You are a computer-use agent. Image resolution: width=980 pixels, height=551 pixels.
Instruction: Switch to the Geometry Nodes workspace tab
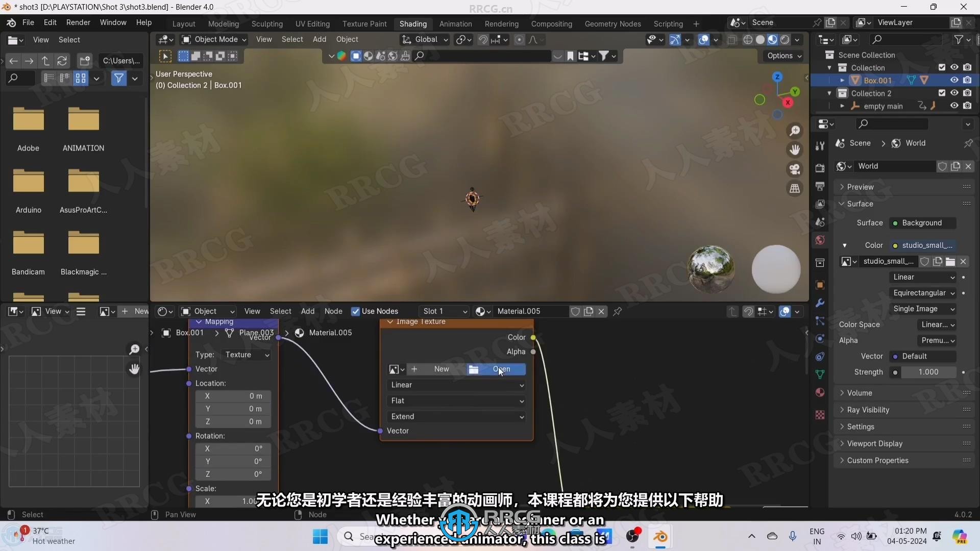[612, 24]
